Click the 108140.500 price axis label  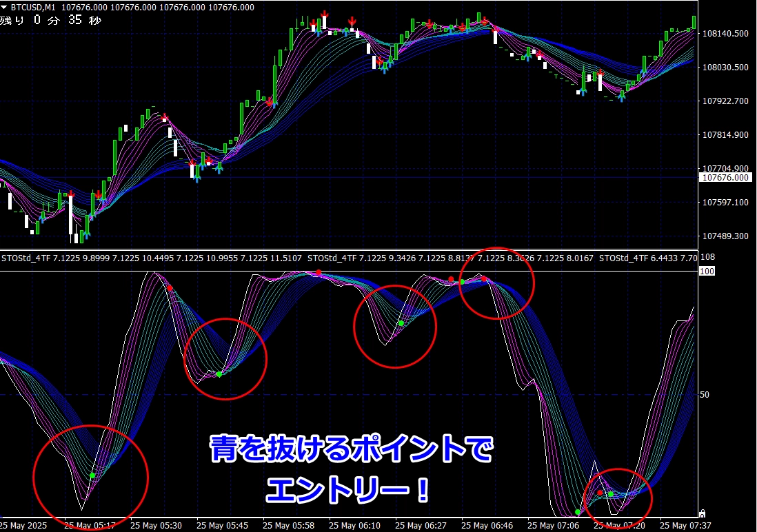pos(725,33)
